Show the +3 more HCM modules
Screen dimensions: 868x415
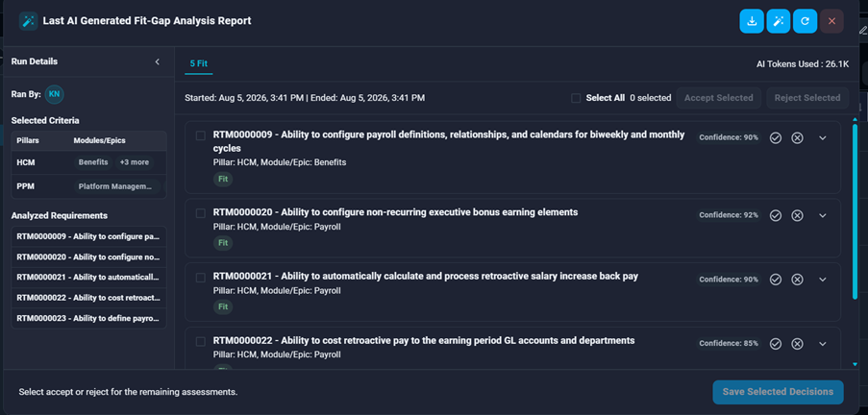click(x=134, y=162)
